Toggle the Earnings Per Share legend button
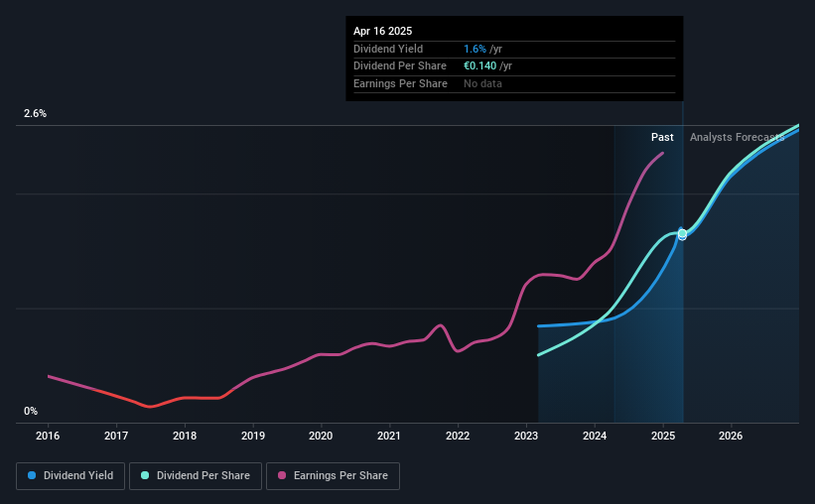The height and width of the screenshot is (504, 815). click(333, 476)
